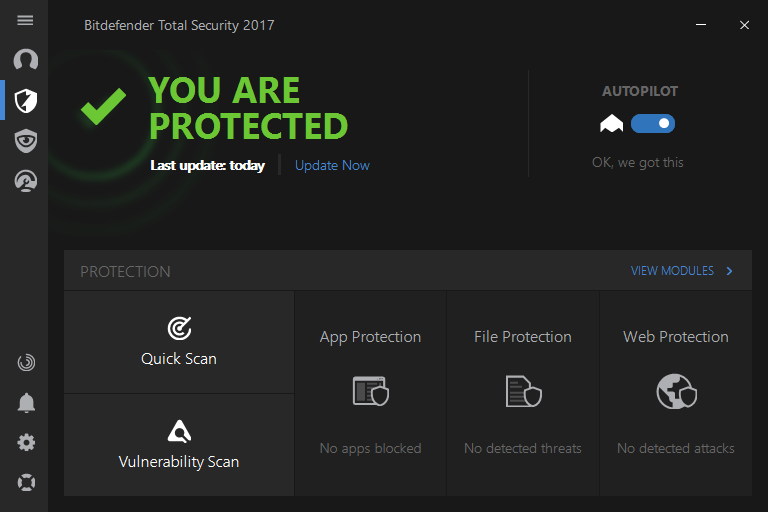This screenshot has width=768, height=512.
Task: Select the shield Protection sidebar icon
Action: click(26, 100)
